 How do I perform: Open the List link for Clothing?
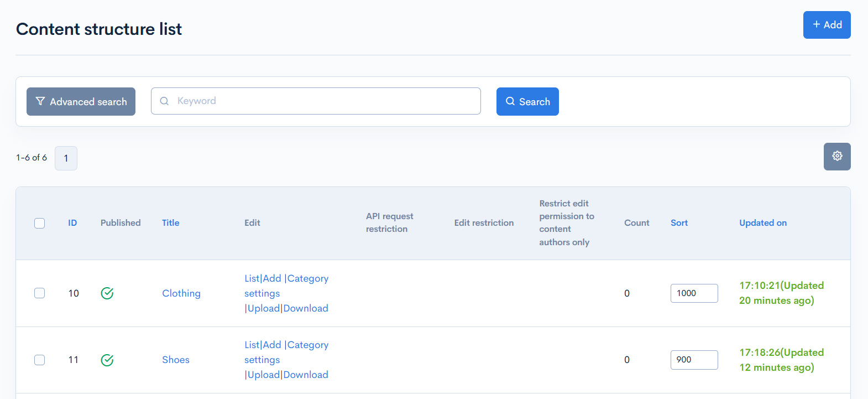pos(252,278)
